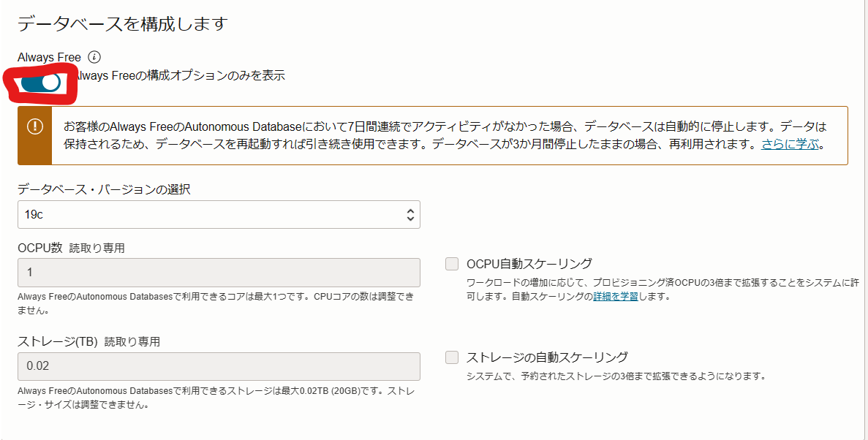868x440 pixels.
Task: Click the warning exclamation icon in banner
Action: (35, 126)
